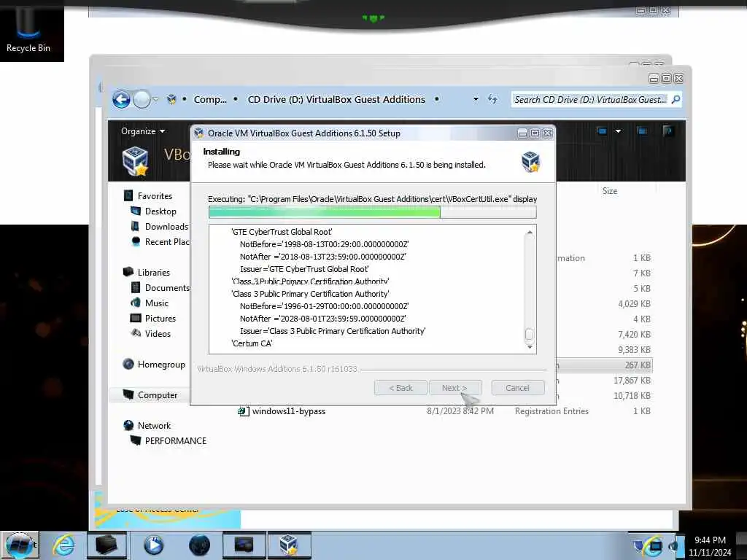Open Desktop under Favorites
The width and height of the screenshot is (747, 560).
[x=160, y=211]
